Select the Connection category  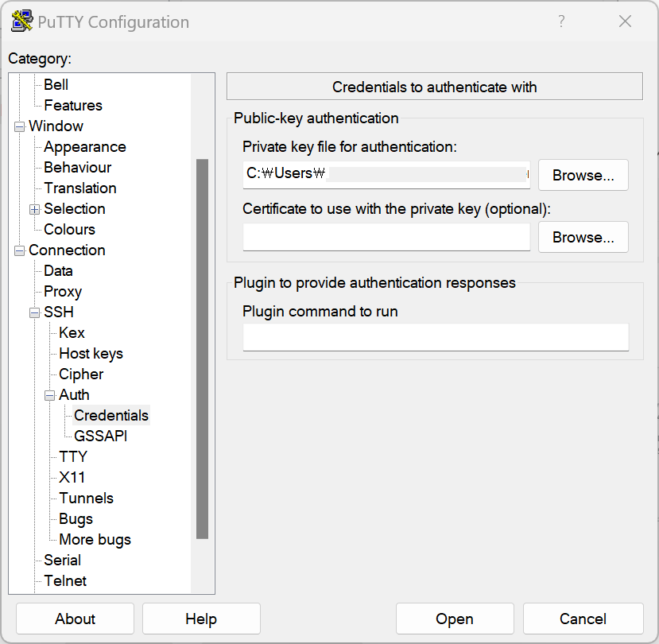pyautogui.click(x=67, y=250)
